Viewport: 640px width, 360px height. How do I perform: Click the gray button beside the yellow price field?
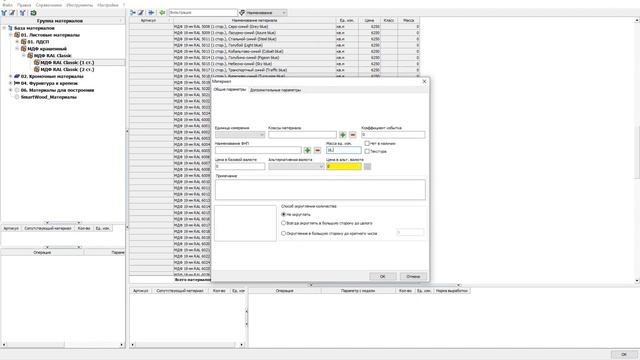coord(367,167)
